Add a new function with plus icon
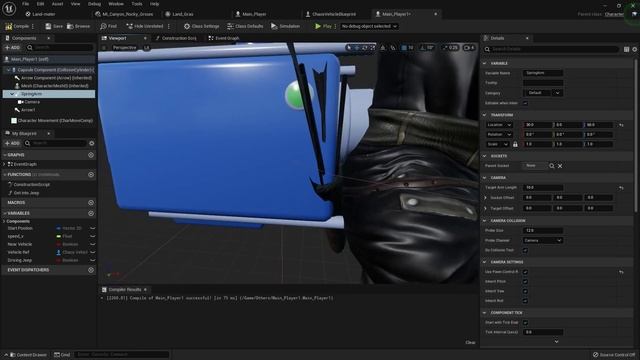Screen dimensions: 640x360 click(91, 175)
